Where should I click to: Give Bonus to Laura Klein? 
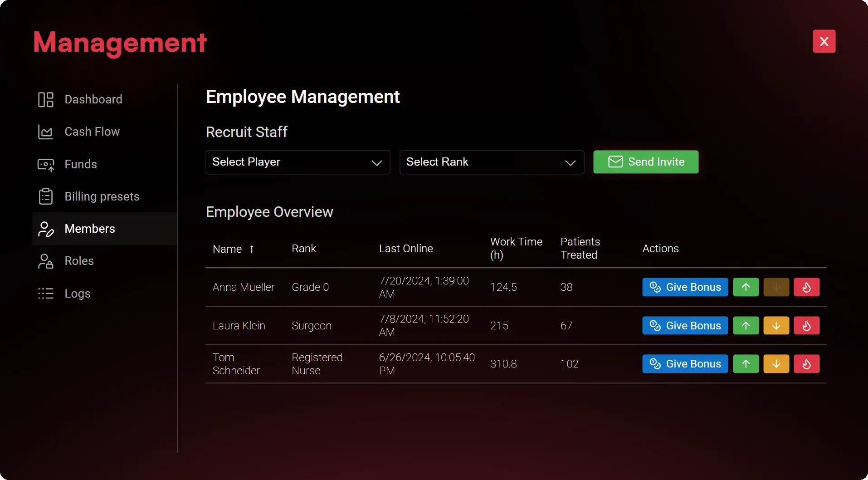684,325
